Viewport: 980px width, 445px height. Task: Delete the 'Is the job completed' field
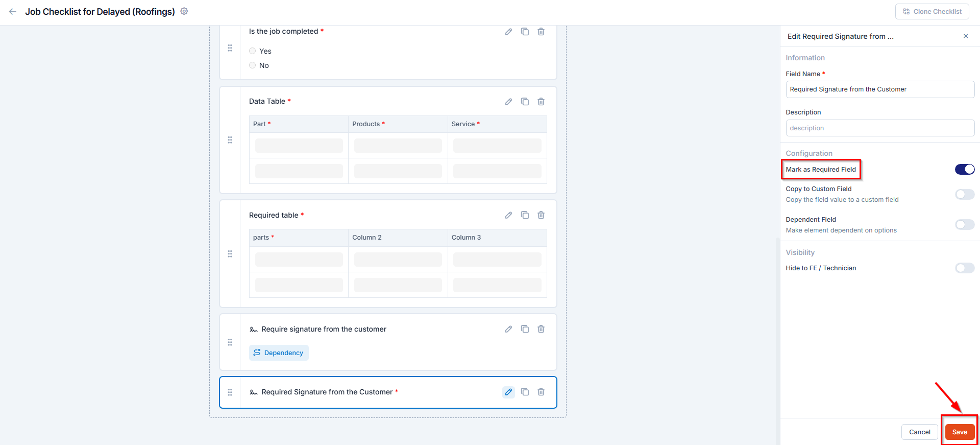pyautogui.click(x=541, y=32)
